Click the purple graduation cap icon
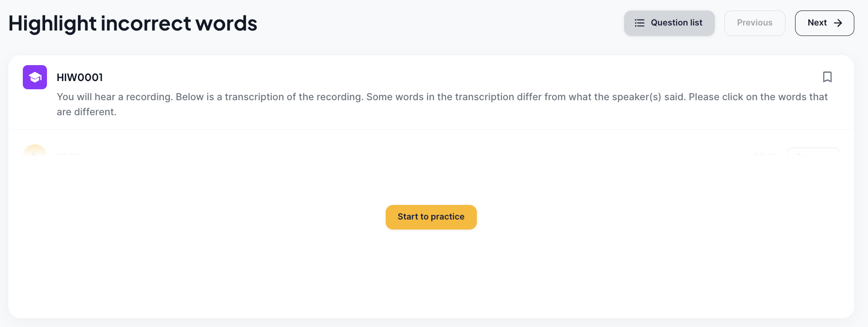Screen dimensions: 868x327 (35, 77)
